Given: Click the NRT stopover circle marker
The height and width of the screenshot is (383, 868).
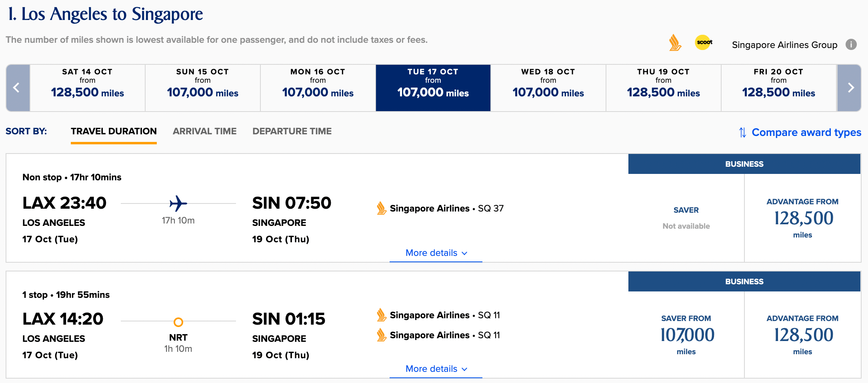Looking at the screenshot, I should coord(178,322).
